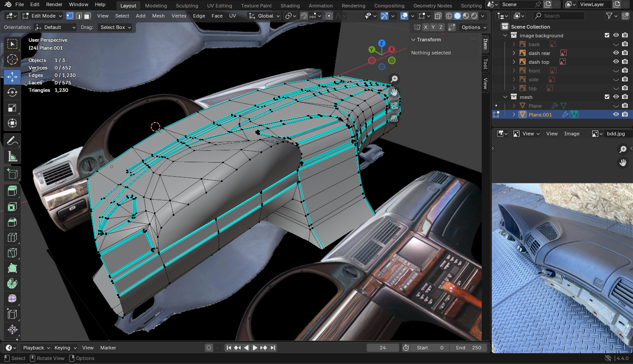Select the Scale tool

12,108
